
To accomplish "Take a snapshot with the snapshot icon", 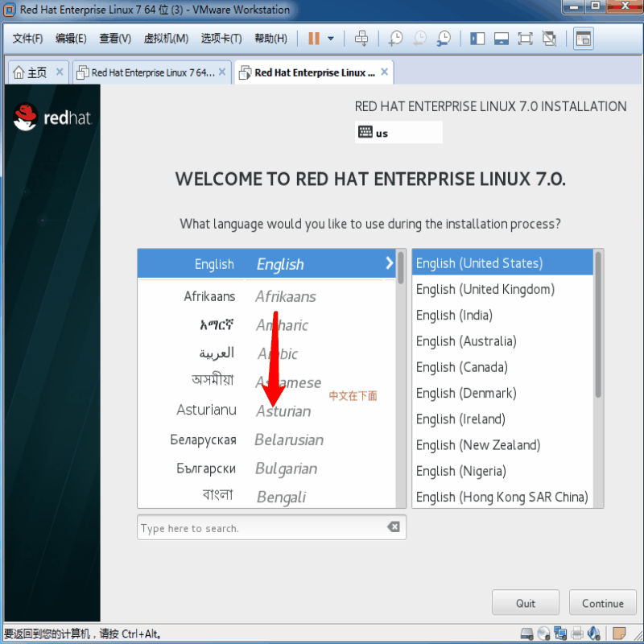I will 396,39.
